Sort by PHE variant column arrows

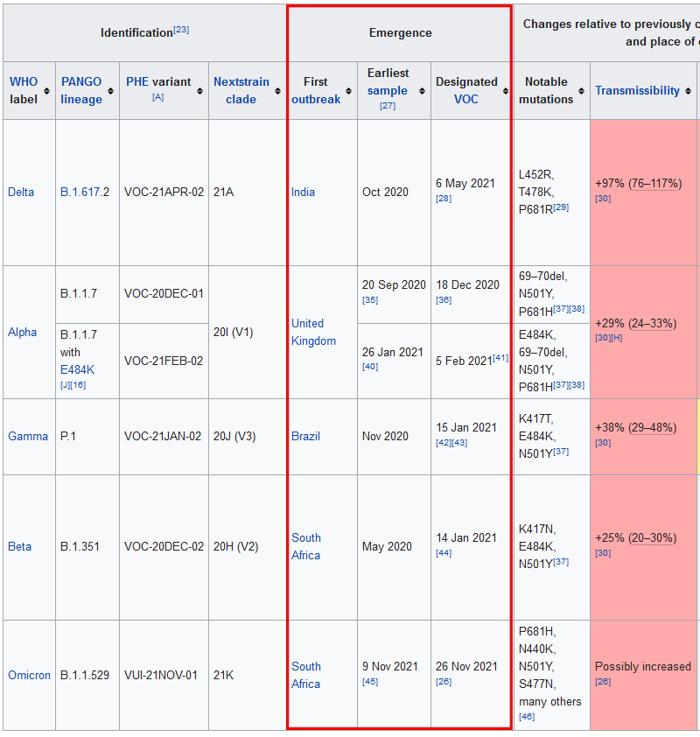199,91
